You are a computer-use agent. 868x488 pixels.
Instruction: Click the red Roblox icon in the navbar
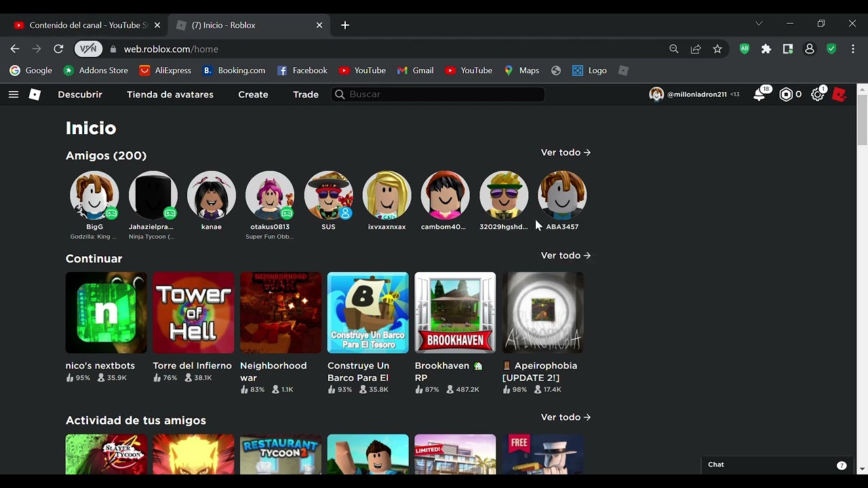[840, 95]
